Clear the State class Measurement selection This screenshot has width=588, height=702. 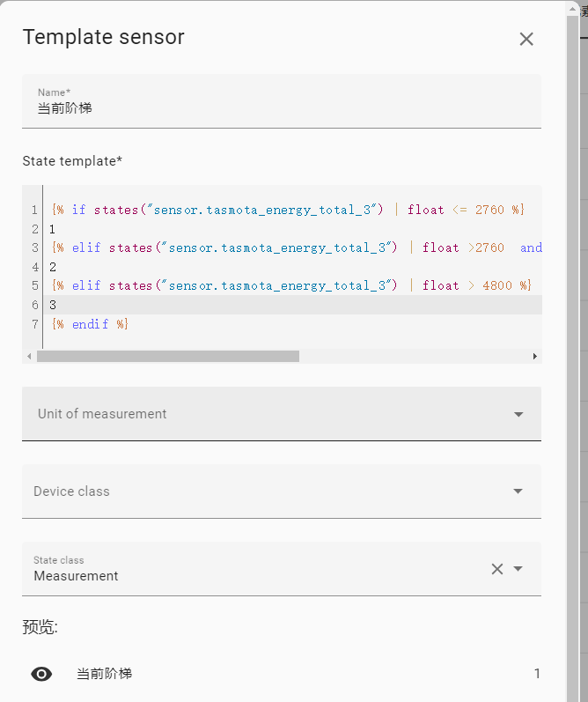pos(496,569)
